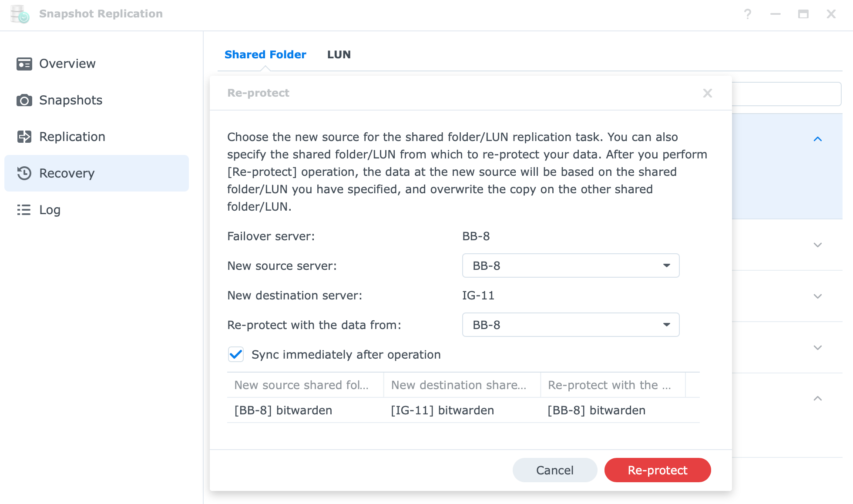
Task: Click the search field behind the dialog
Action: coord(786,94)
